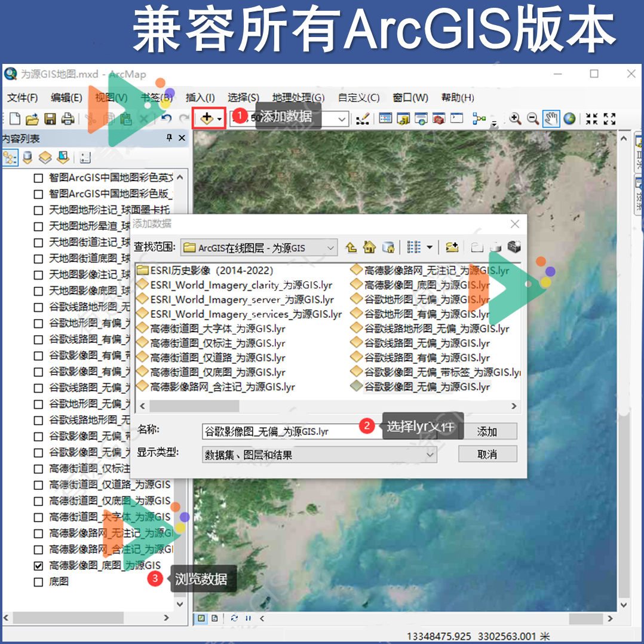Click the Undo arrow icon

[x=166, y=119]
